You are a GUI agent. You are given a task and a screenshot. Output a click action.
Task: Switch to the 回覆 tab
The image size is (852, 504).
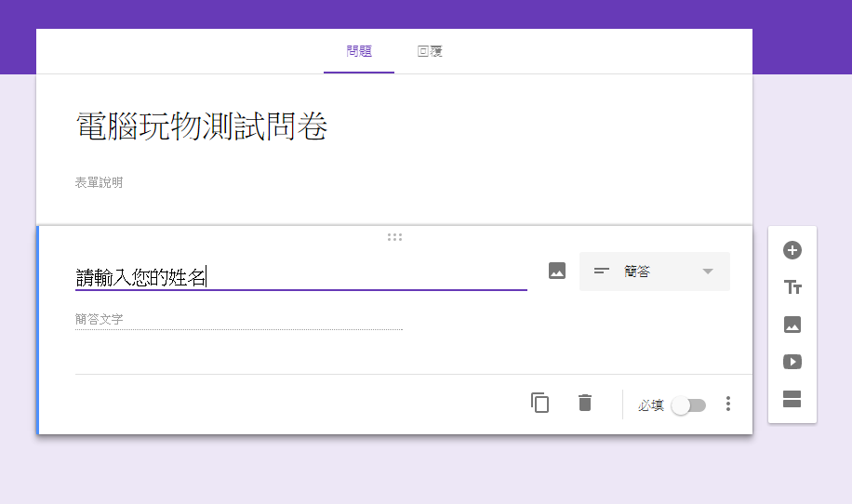tap(430, 51)
